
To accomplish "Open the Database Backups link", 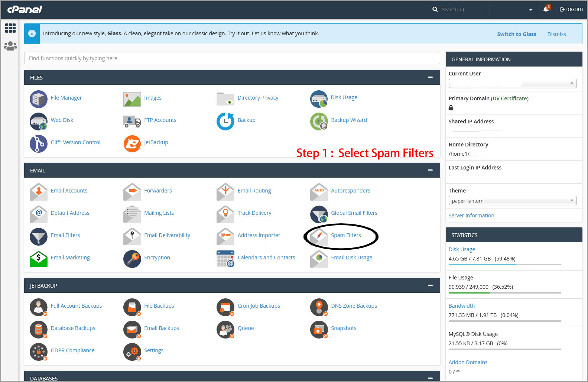I will click(73, 328).
